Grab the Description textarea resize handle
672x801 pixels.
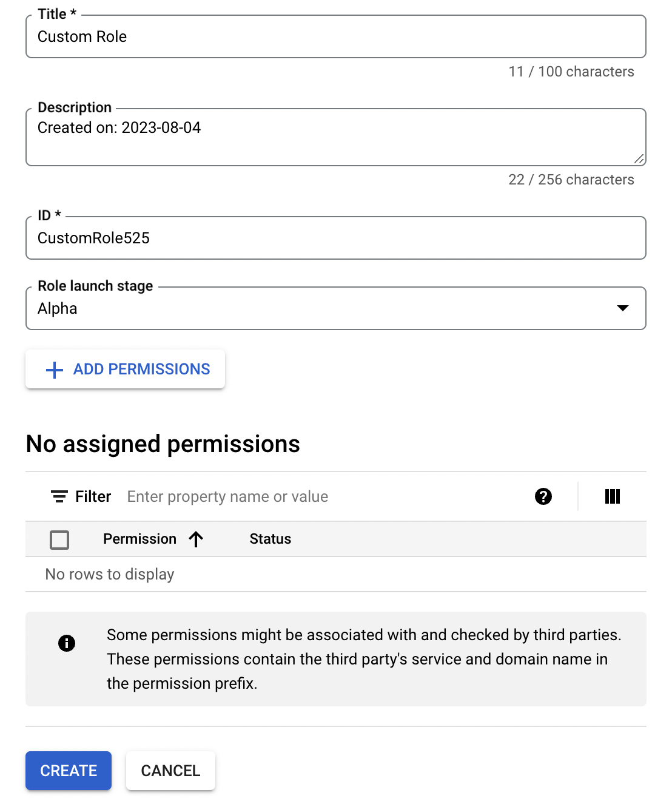[x=639, y=159]
